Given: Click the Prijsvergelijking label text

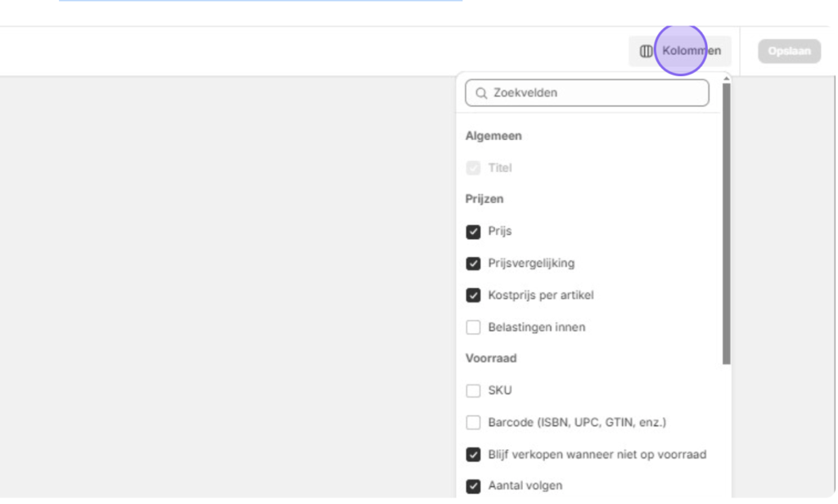Looking at the screenshot, I should (531, 263).
